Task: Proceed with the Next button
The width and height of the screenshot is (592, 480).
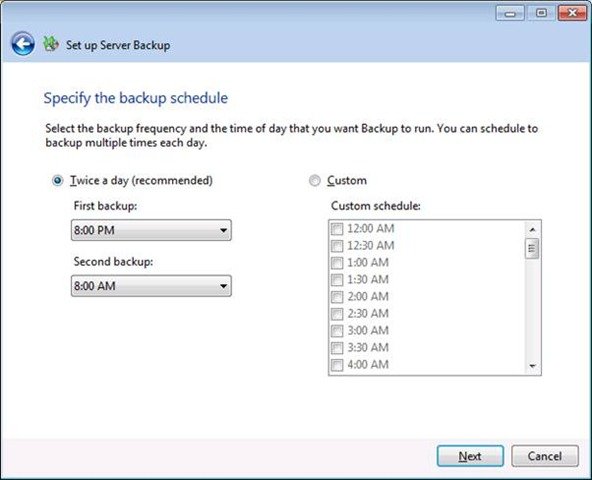Action: [x=470, y=456]
